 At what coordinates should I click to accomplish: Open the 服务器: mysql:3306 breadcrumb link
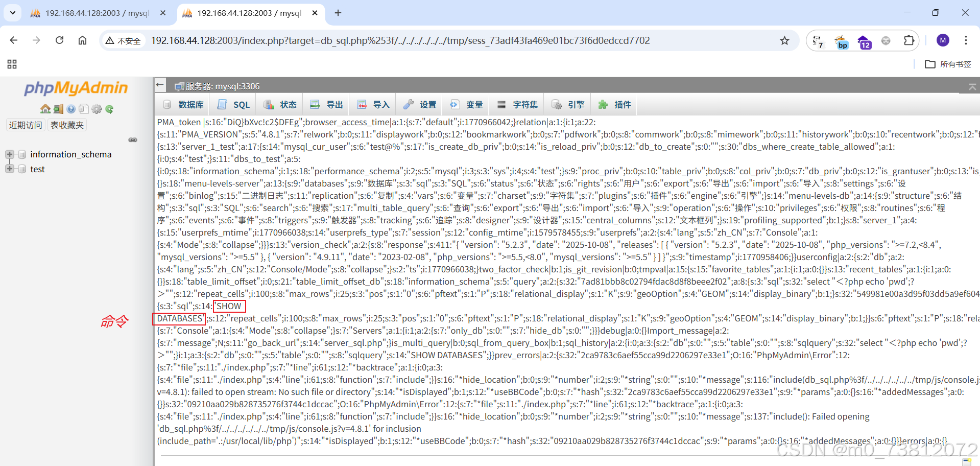tap(222, 86)
